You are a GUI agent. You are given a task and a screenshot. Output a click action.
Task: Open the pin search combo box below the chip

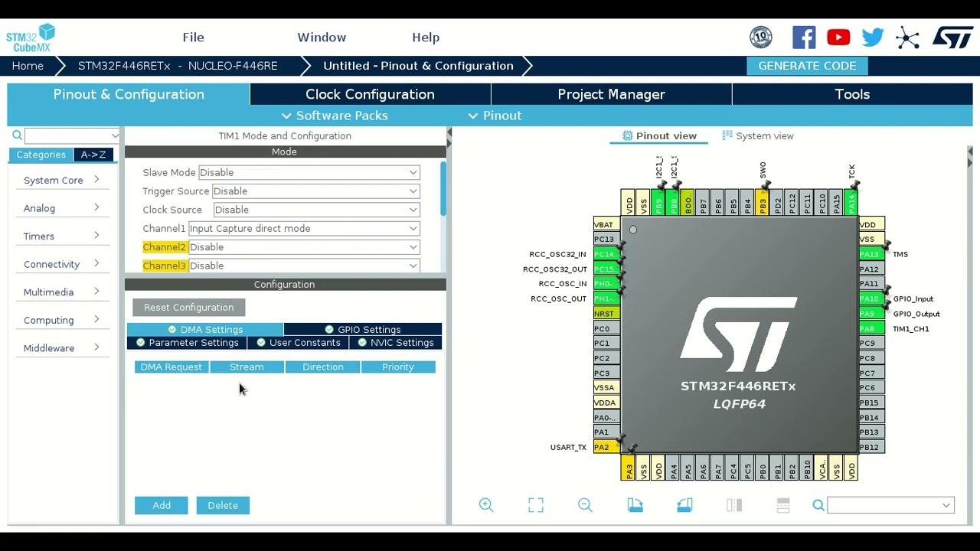[890, 505]
